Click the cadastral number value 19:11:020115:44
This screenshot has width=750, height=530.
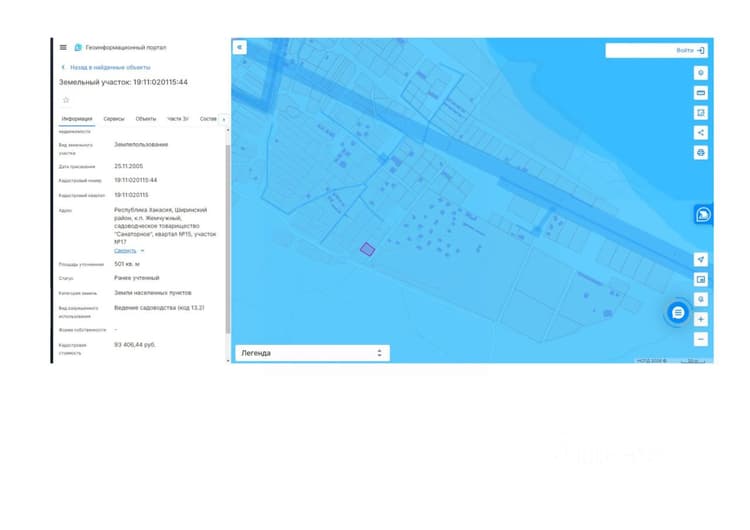(135, 180)
